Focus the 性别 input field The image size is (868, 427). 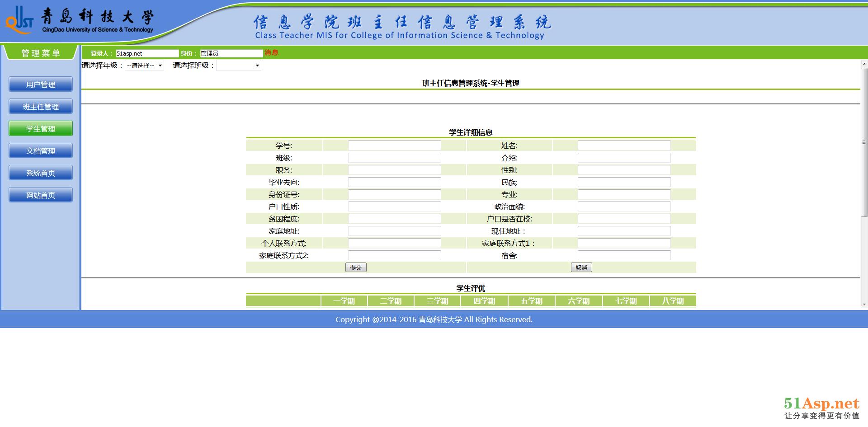click(624, 170)
